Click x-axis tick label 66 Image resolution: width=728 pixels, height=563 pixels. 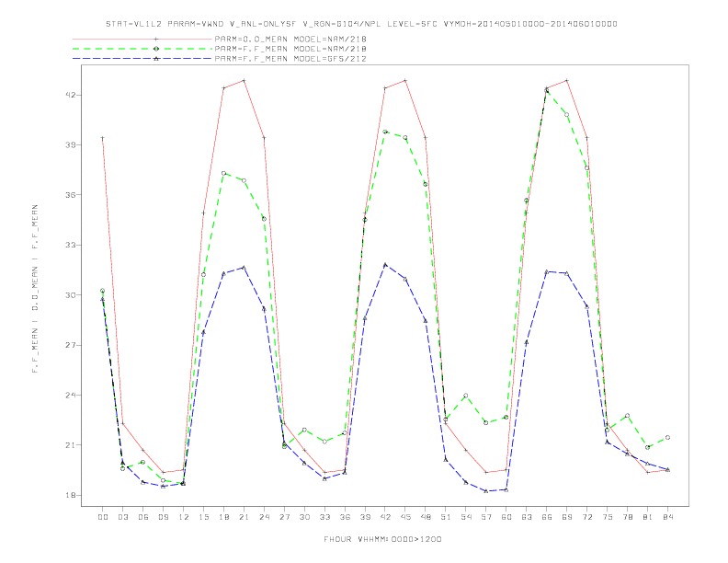pos(547,517)
